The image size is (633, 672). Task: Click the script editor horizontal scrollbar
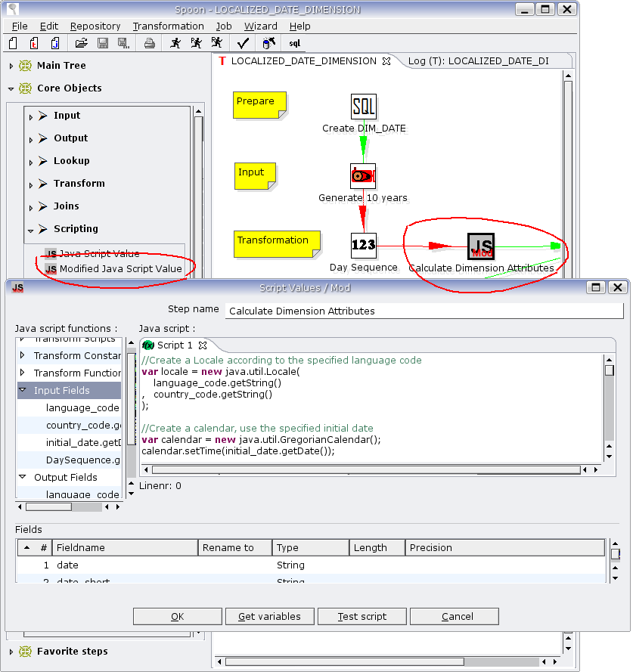[366, 469]
